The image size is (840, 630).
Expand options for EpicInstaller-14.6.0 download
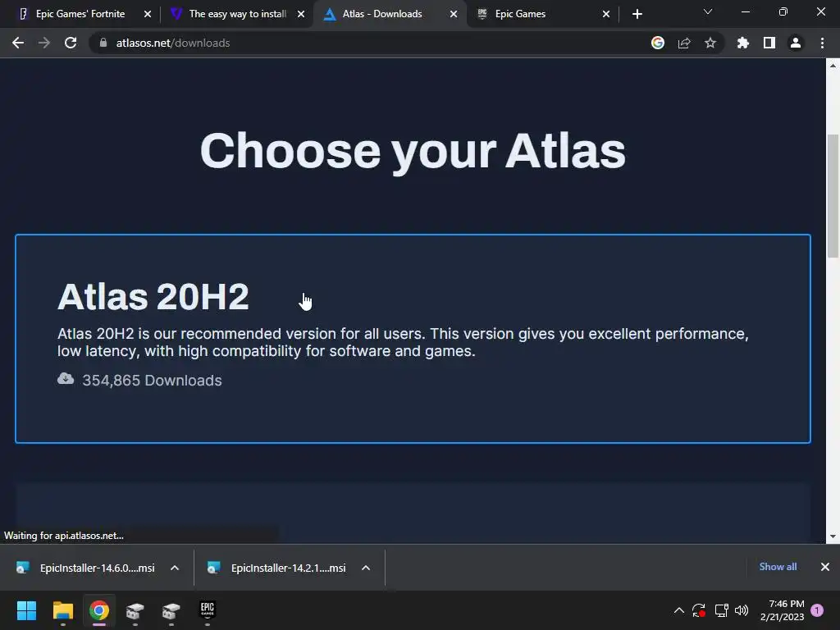(x=175, y=568)
